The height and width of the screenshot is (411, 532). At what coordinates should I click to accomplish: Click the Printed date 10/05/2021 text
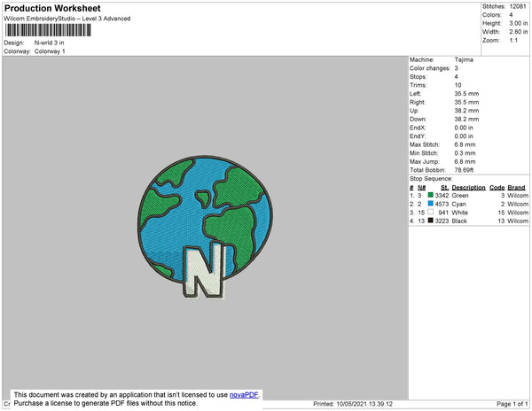(x=353, y=404)
